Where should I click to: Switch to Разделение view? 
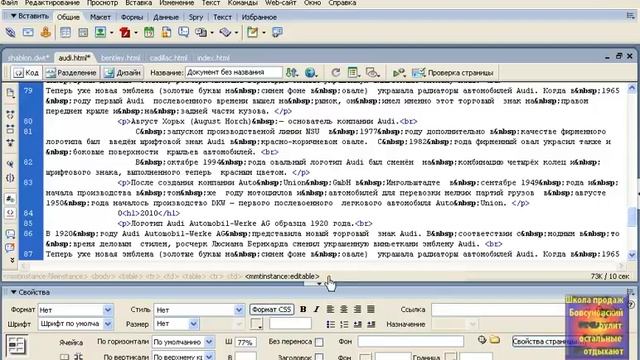[71, 73]
